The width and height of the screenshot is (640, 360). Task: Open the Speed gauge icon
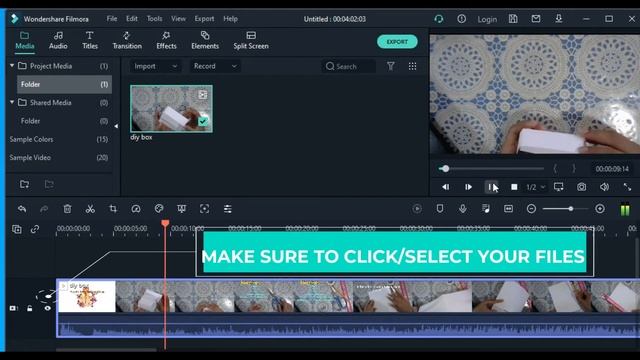(x=136, y=209)
